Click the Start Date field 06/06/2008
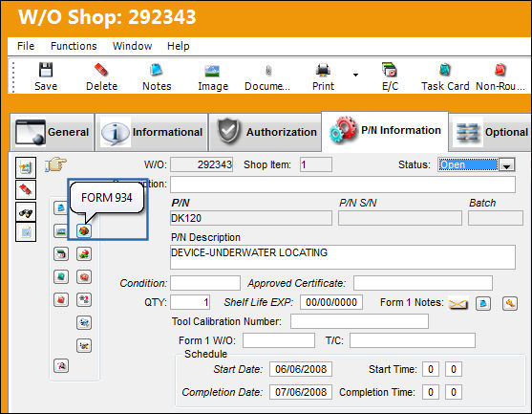Viewport: 532px width, 414px height. point(301,369)
